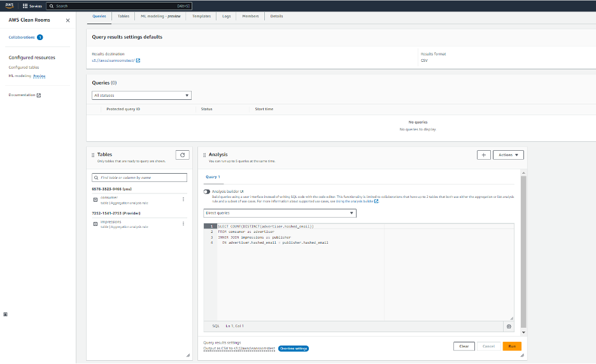Grab the Tables panel drag handle
596x364 pixels.
pyautogui.click(x=93, y=155)
